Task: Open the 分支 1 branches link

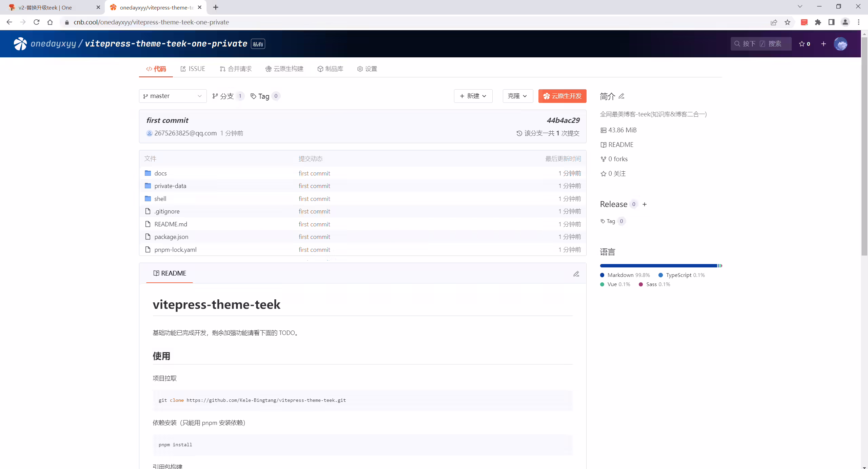Action: (228, 96)
